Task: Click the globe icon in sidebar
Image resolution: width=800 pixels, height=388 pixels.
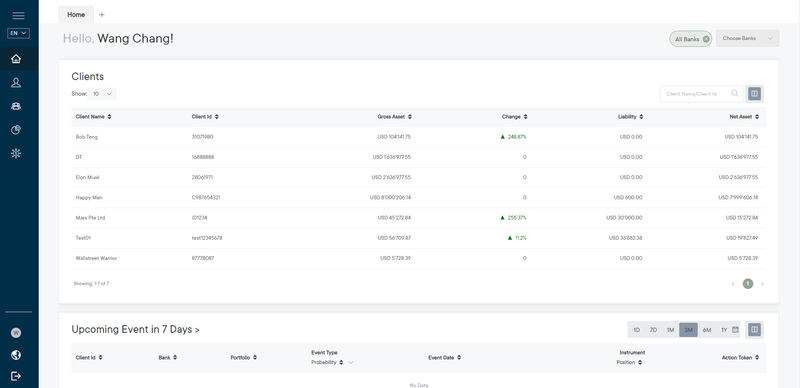Action: click(x=16, y=355)
